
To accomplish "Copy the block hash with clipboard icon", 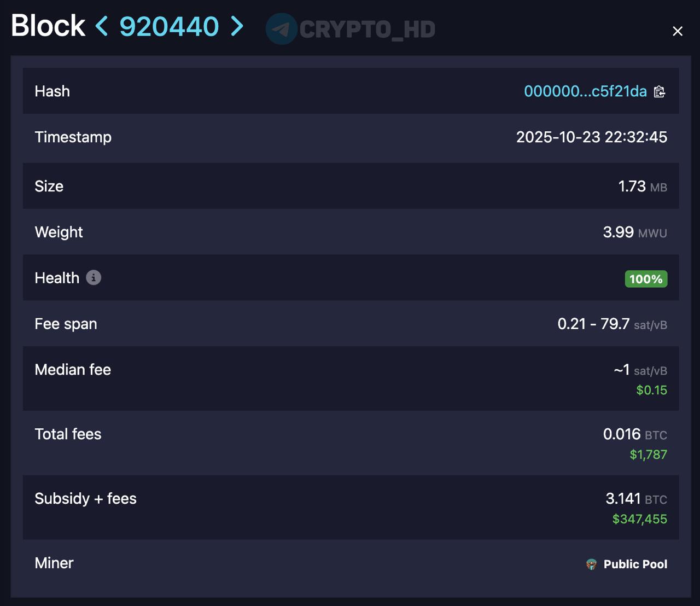I will click(660, 92).
